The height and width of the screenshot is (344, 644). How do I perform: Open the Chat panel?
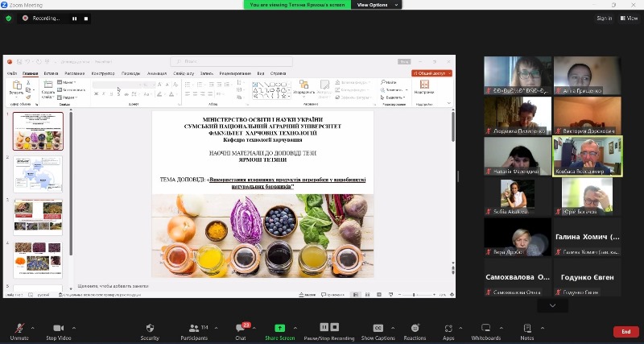coord(240,328)
